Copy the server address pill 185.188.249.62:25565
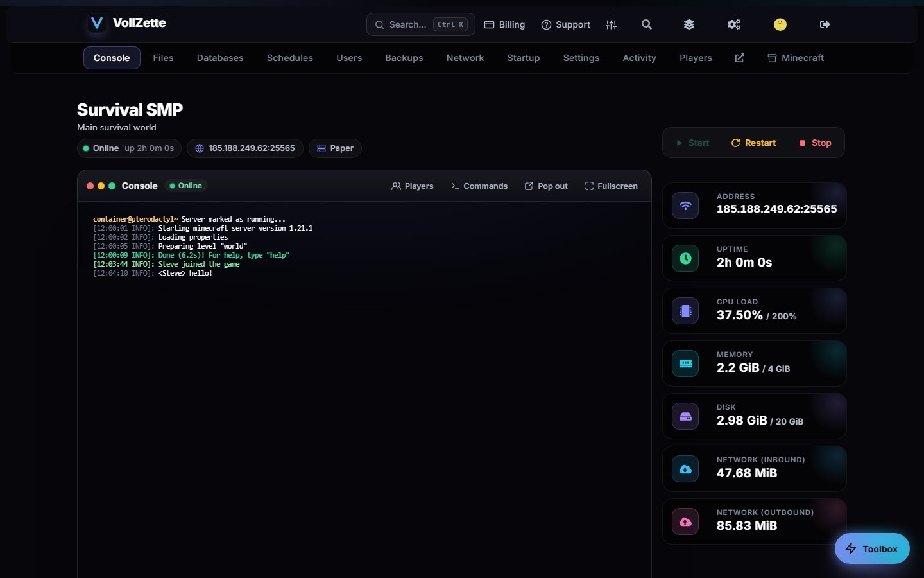Viewport: 924px width, 578px height. coord(244,148)
